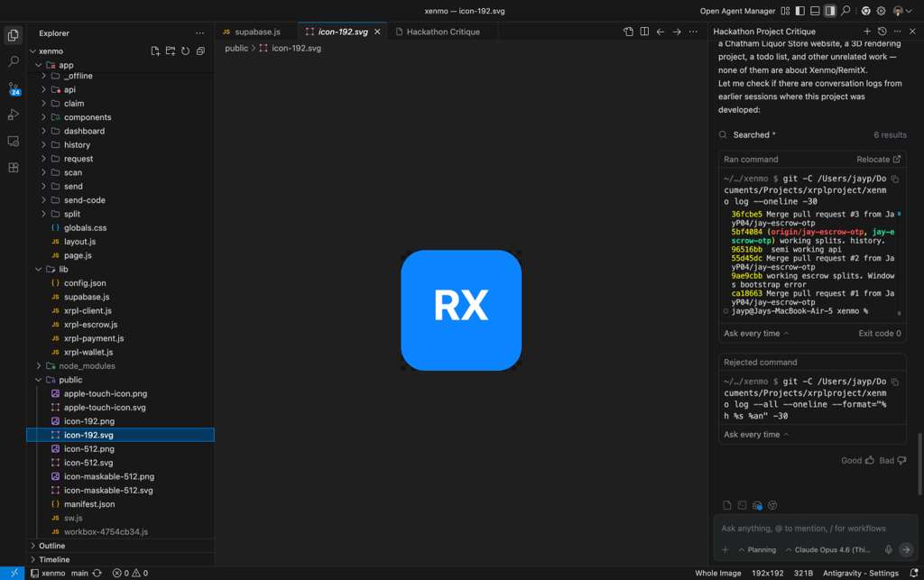Open the Run and Debug view
Screen dimensions: 924x580
point(13,115)
